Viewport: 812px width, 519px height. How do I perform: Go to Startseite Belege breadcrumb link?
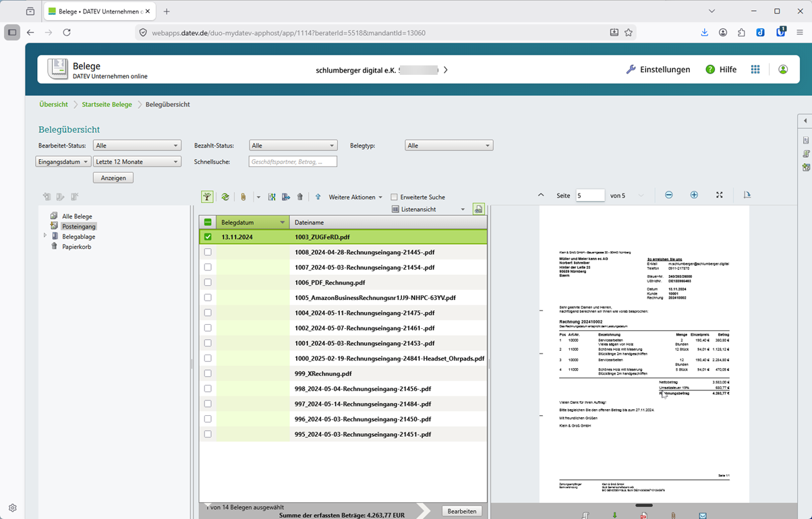(x=107, y=104)
